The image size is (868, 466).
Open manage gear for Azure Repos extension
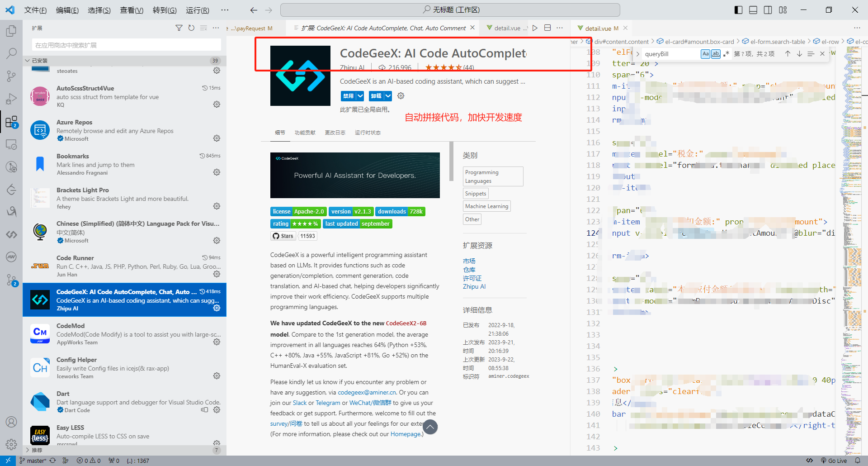coord(217,138)
